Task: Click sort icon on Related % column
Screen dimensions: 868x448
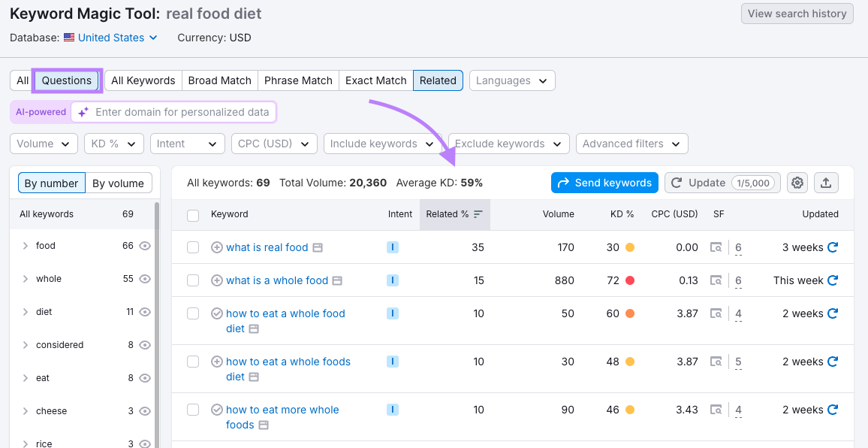Action: point(477,213)
